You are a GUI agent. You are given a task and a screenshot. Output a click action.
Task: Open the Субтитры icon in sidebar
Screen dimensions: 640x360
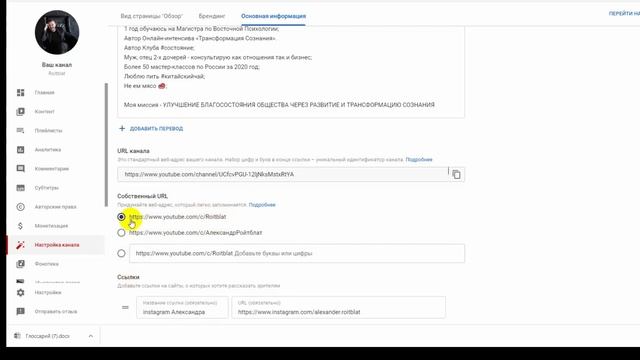pyautogui.click(x=20, y=188)
